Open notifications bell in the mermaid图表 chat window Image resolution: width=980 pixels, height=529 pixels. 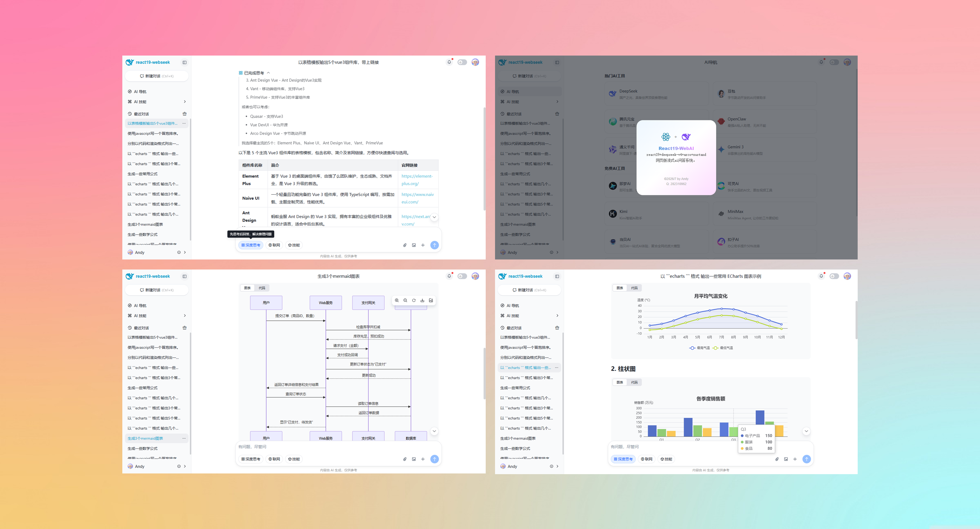point(449,276)
